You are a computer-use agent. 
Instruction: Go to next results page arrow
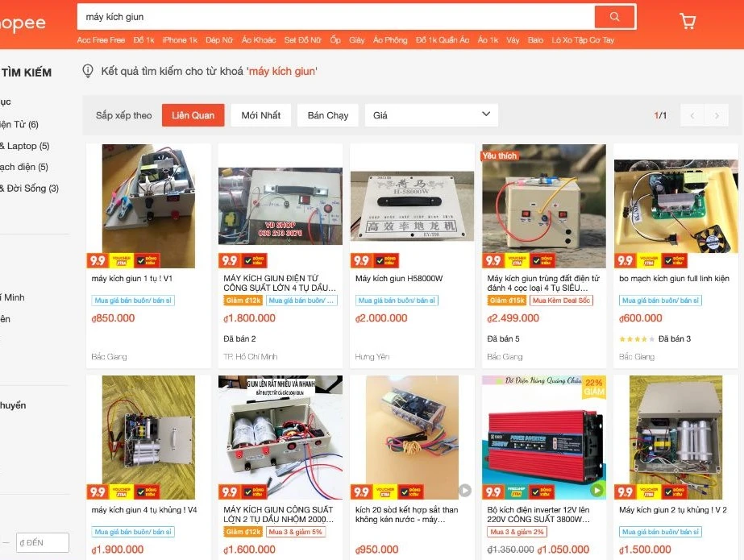(717, 115)
